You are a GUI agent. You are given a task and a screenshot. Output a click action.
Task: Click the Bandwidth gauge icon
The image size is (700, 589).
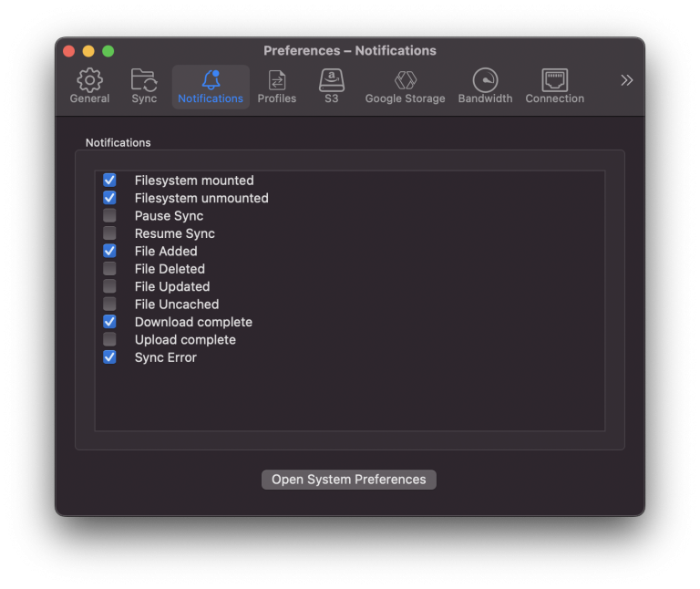coord(485,80)
